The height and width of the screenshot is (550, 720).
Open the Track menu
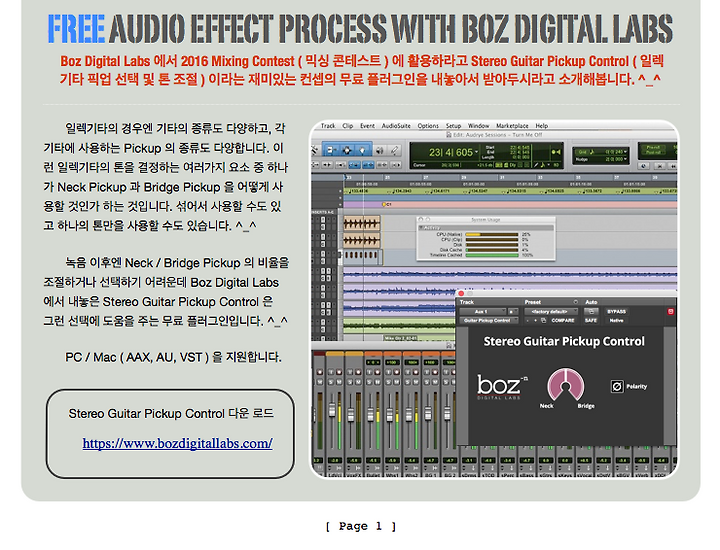click(x=328, y=126)
